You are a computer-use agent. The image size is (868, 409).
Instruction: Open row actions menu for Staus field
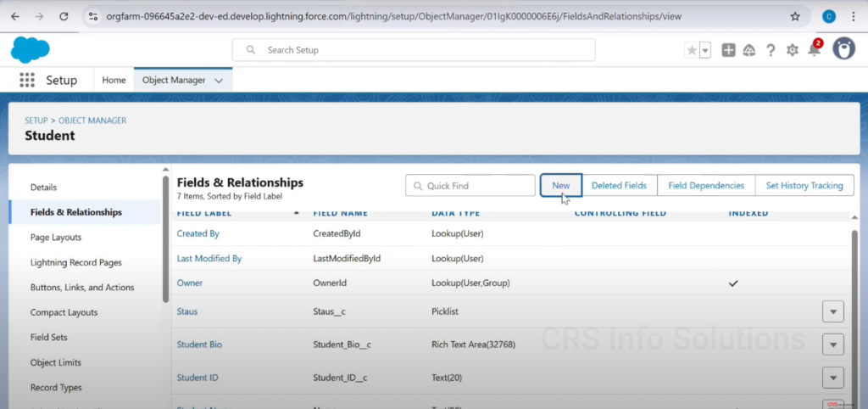coord(833,311)
